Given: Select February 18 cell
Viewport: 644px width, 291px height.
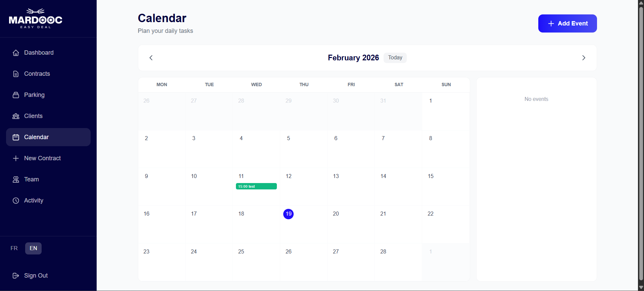Looking at the screenshot, I should click(256, 225).
